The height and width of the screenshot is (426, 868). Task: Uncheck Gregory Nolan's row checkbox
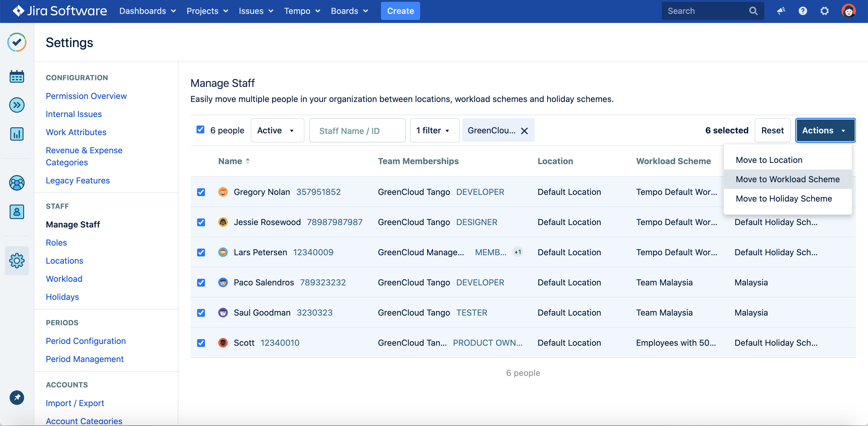201,192
